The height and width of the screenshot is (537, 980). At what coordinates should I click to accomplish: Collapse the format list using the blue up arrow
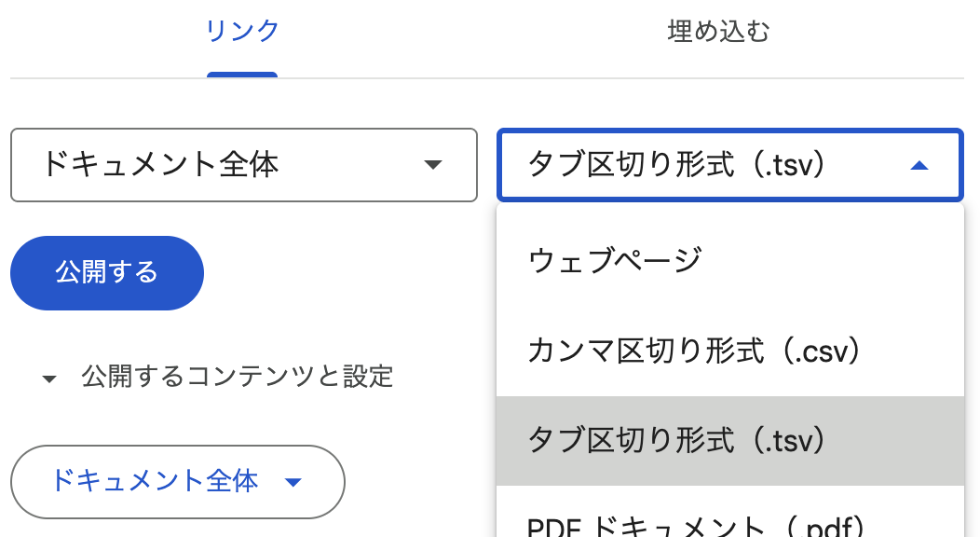919,166
